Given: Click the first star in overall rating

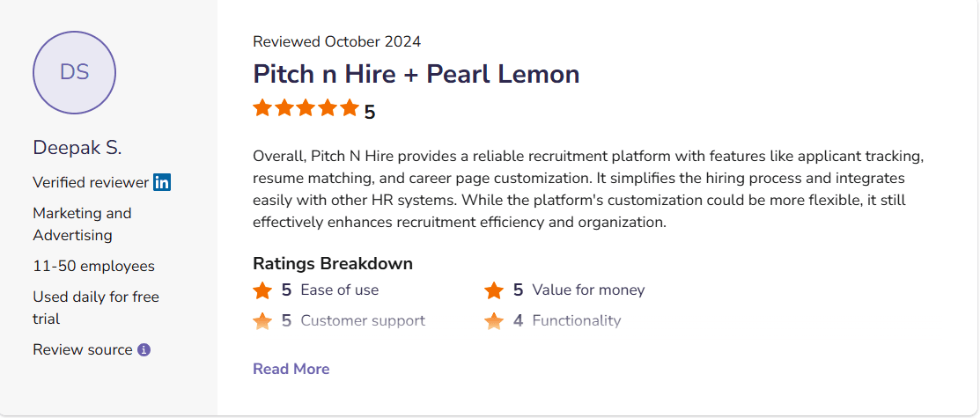Looking at the screenshot, I should point(262,108).
